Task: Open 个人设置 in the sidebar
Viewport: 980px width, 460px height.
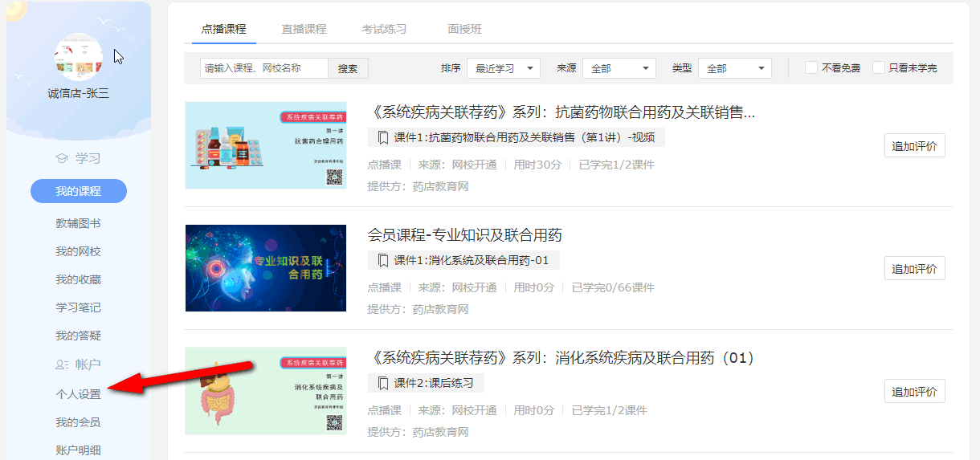Action: 78,394
